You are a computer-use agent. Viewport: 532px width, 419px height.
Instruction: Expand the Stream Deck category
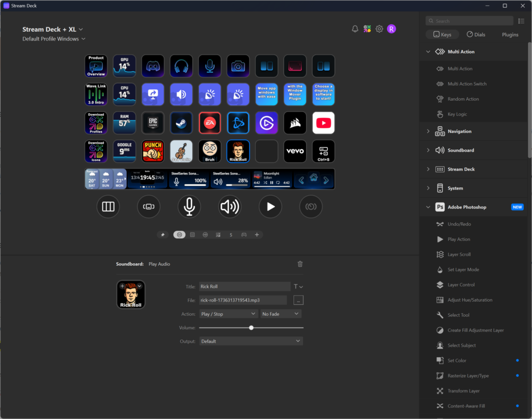(428, 169)
